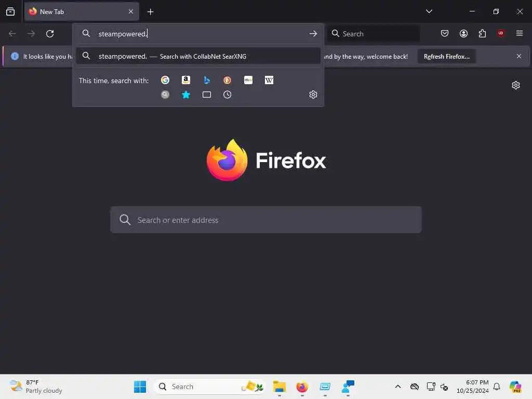This screenshot has height=399, width=532.
Task: Search bookmarks using the blue star icon
Action: pos(186,95)
